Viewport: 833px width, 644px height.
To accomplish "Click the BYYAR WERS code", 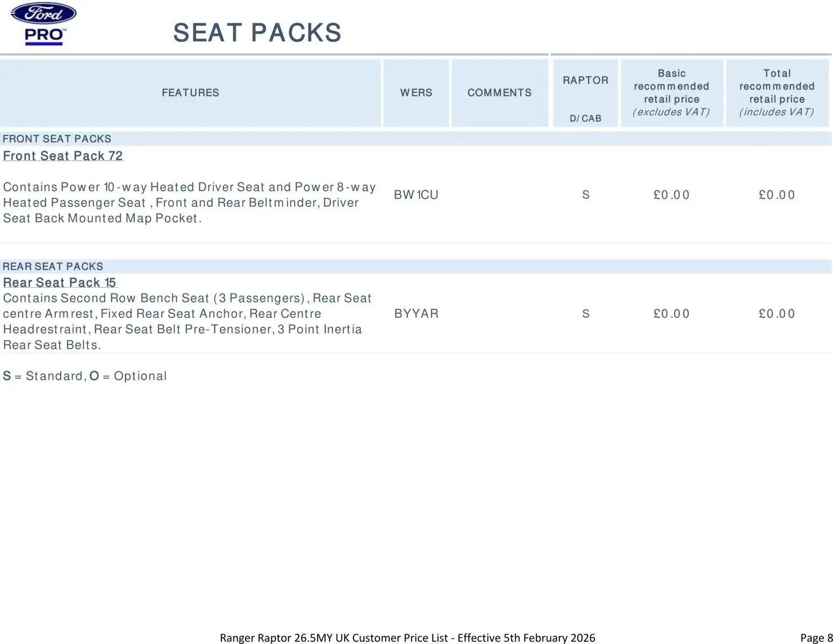I will 416,314.
